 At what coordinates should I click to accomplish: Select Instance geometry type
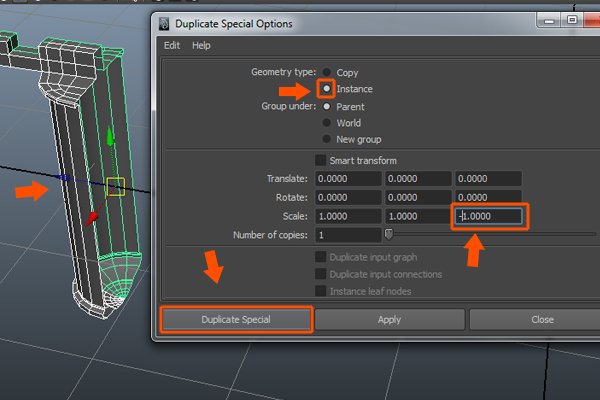[327, 89]
